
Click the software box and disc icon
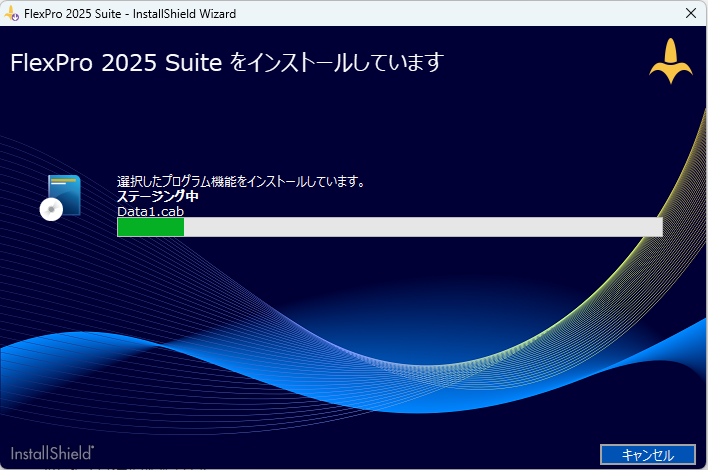[60, 198]
